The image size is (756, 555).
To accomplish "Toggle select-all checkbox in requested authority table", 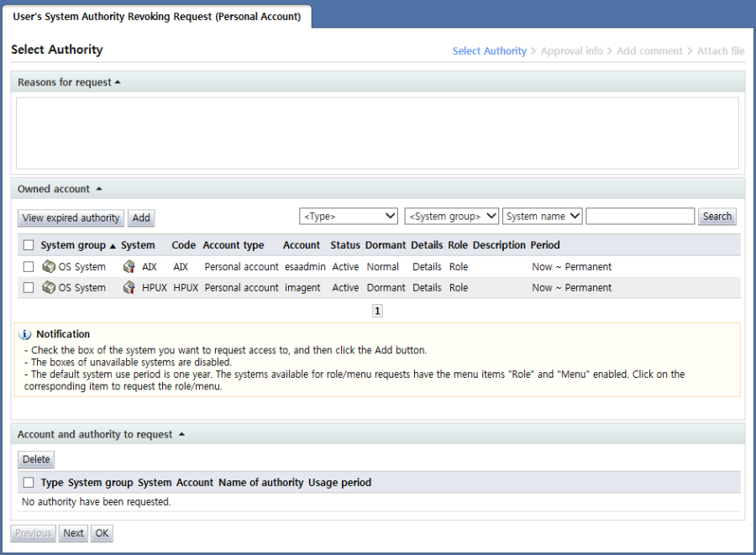I will click(29, 483).
